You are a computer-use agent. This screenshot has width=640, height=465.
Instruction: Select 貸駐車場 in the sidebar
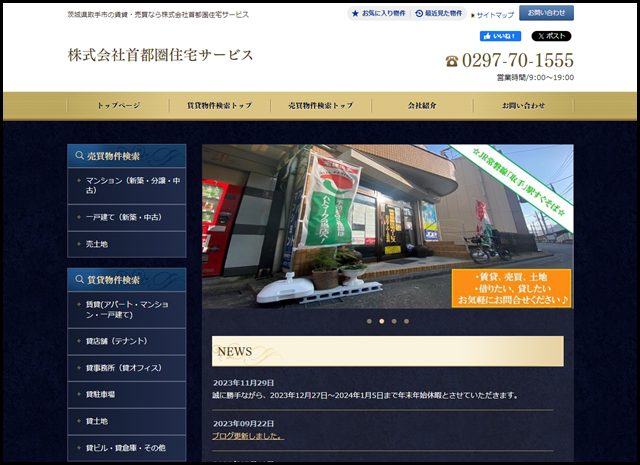pos(127,395)
